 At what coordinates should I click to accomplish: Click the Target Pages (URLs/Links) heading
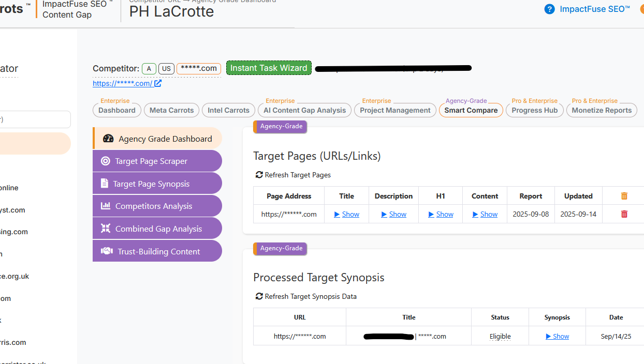[317, 156]
